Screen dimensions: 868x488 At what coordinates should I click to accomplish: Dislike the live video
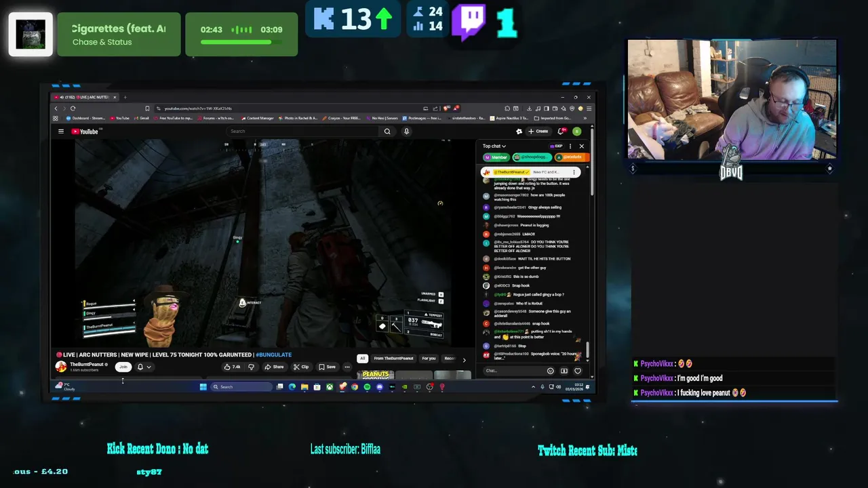[x=251, y=367]
